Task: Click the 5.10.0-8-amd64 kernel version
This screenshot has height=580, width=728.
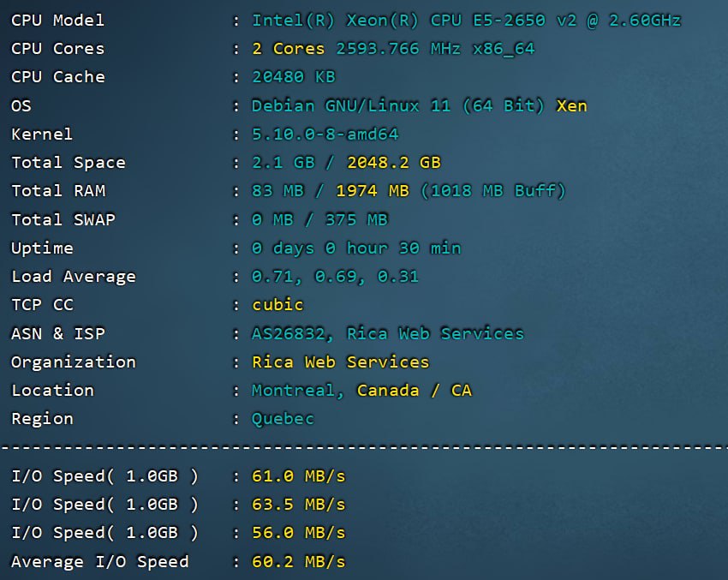Action: (x=325, y=135)
